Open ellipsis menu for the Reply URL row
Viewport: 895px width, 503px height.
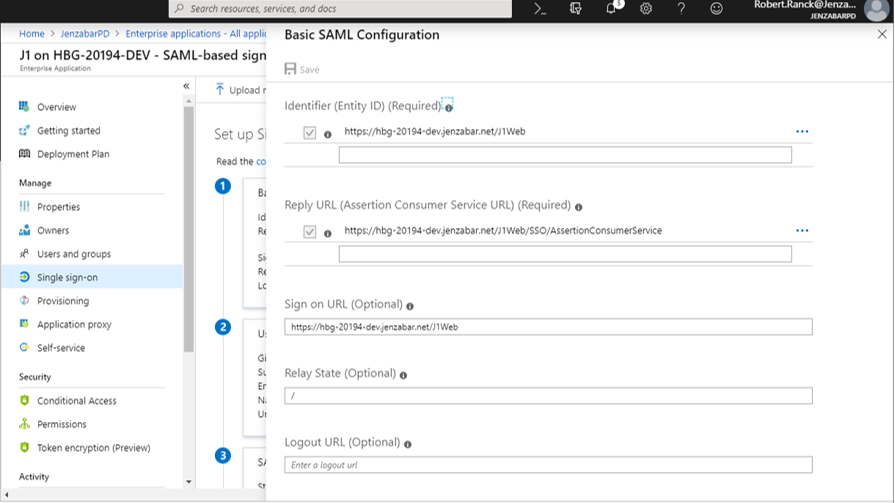pyautogui.click(x=802, y=231)
